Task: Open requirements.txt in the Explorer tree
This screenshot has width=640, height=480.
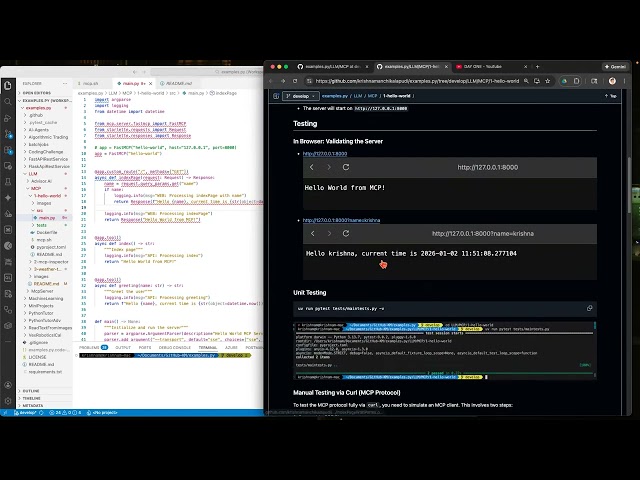Action: (x=45, y=372)
